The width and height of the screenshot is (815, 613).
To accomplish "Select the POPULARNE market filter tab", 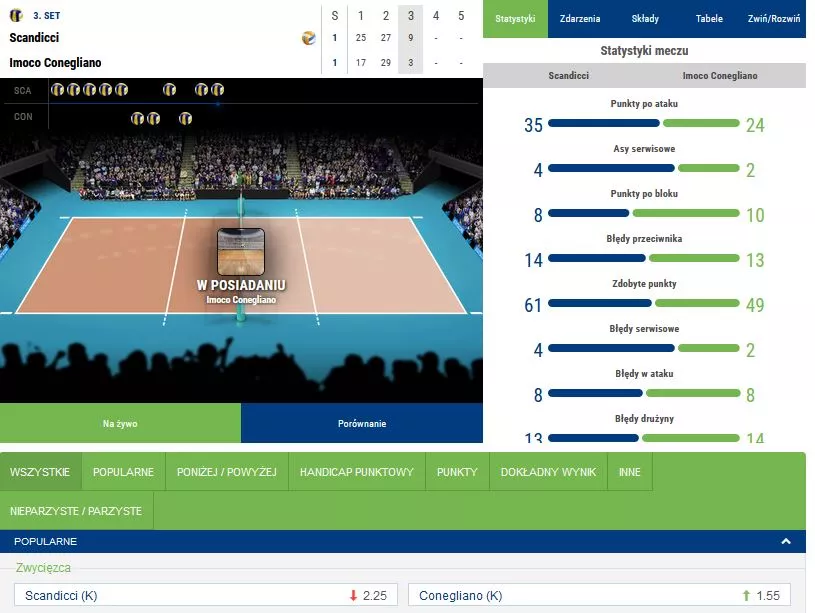I will [x=123, y=472].
